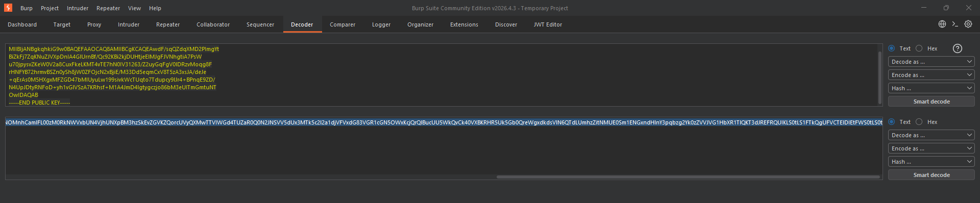Switch to the Intruder tab
The height and width of the screenshot is (203, 980).
129,24
